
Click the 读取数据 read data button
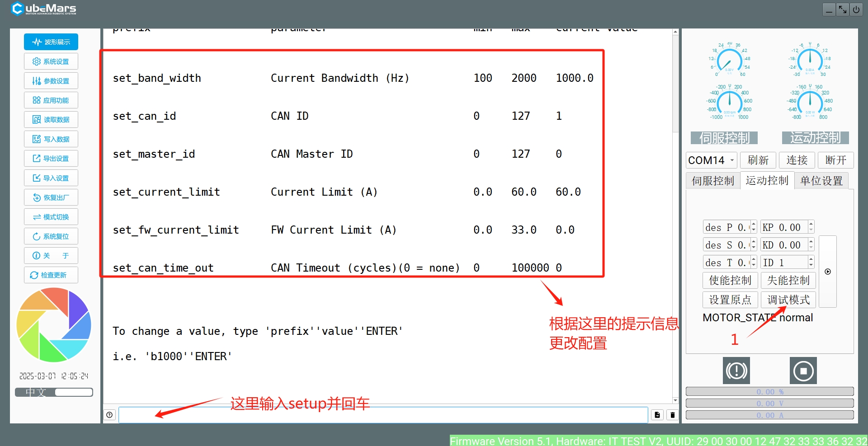point(51,120)
